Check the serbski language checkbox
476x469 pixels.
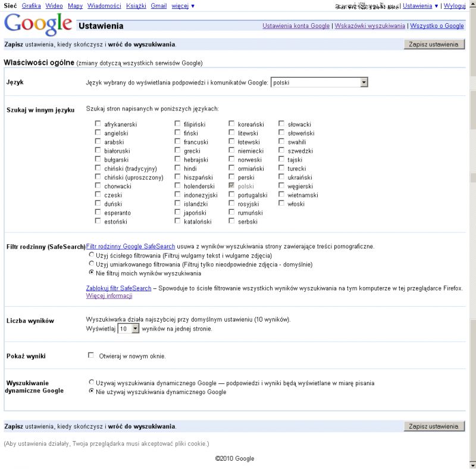tap(231, 221)
